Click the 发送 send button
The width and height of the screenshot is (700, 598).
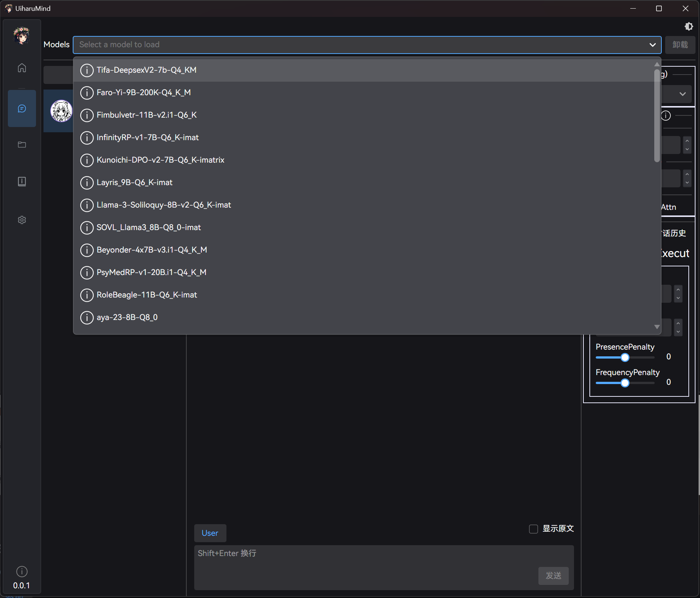pos(553,576)
